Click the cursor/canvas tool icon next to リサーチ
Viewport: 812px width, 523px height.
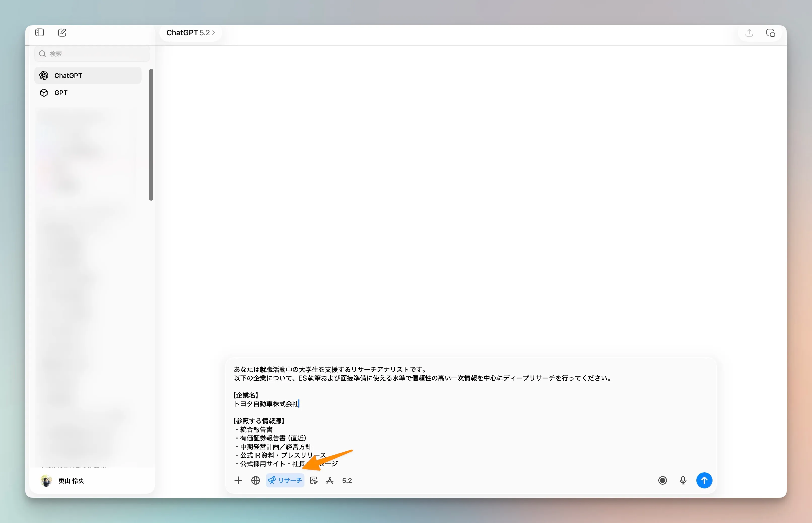(x=314, y=480)
